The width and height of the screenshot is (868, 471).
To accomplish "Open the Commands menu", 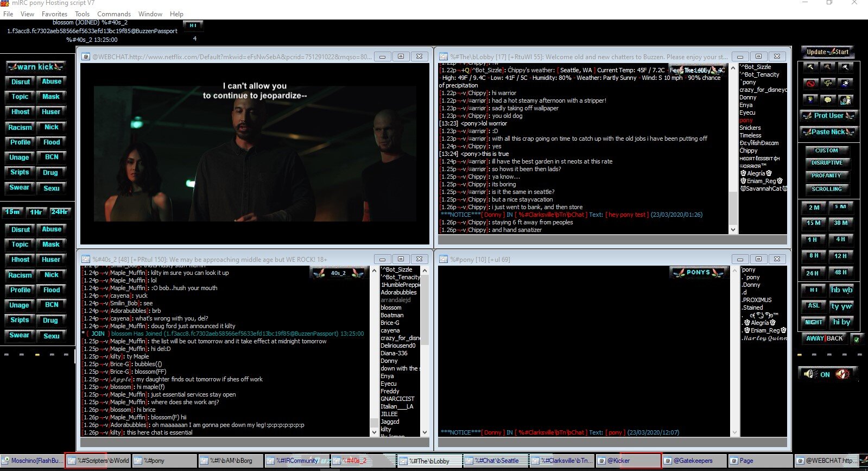I will 114,14.
